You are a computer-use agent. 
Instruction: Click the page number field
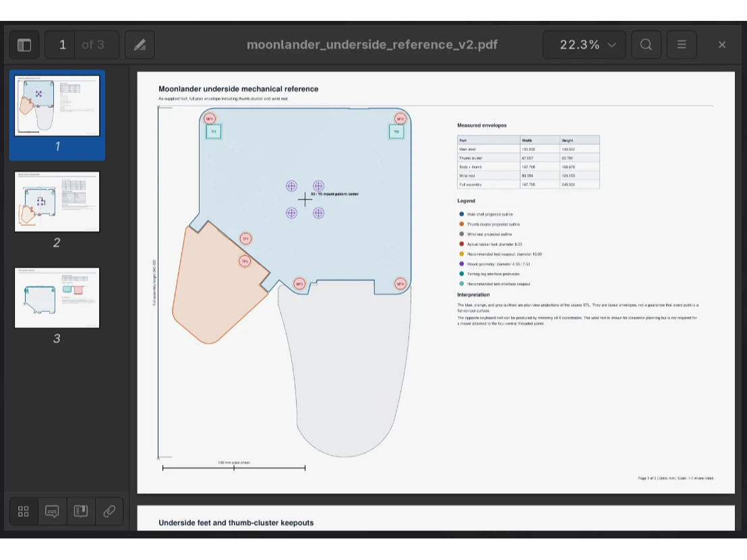tap(60, 44)
